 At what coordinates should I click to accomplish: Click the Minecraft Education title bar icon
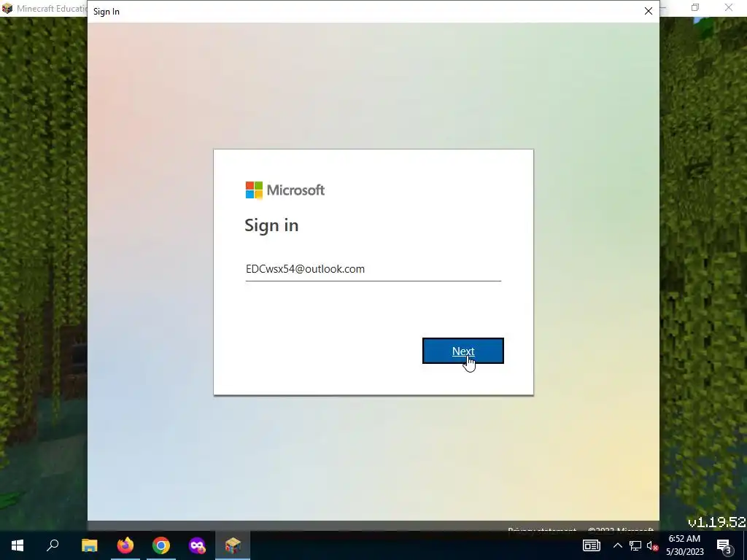click(7, 8)
